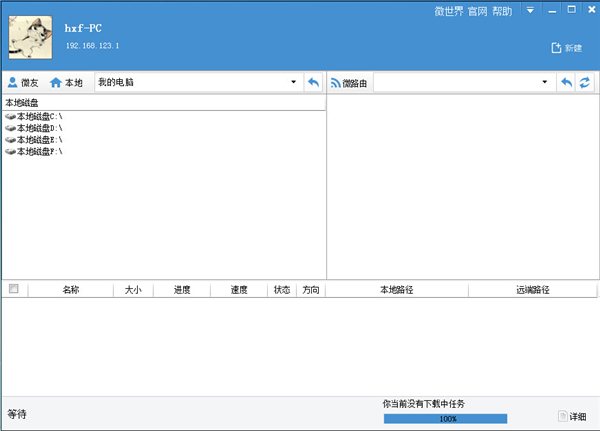Select local disk F:\ drive
This screenshot has height=431, width=600.
[x=34, y=152]
